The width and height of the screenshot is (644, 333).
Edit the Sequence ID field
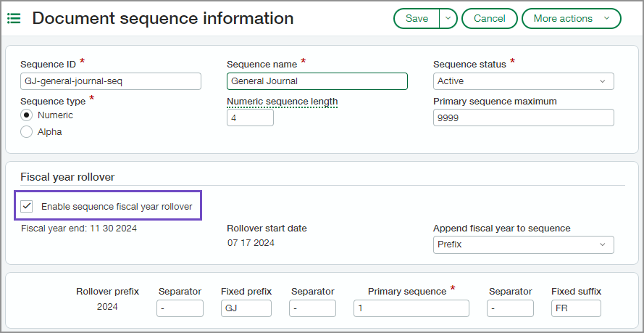coord(110,81)
